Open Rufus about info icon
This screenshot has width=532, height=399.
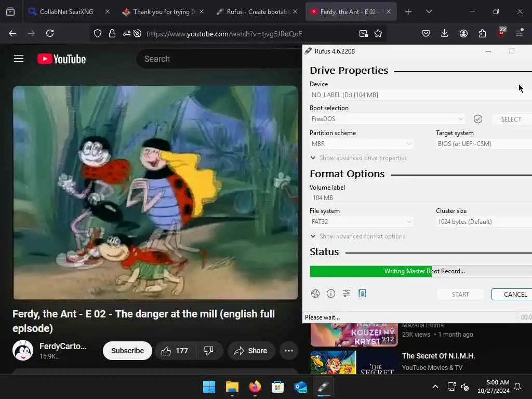coord(331,294)
